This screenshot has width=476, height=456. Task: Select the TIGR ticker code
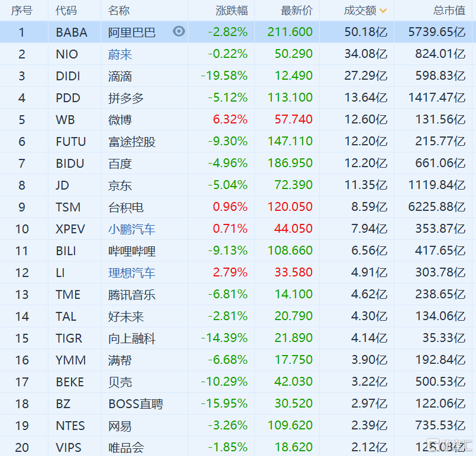(x=69, y=338)
